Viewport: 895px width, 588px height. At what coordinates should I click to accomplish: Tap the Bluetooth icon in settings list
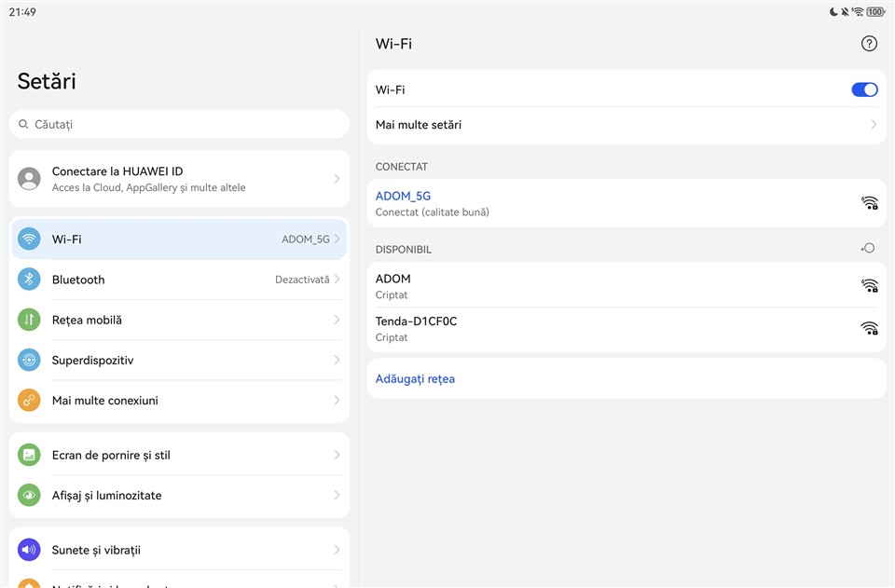pos(29,280)
